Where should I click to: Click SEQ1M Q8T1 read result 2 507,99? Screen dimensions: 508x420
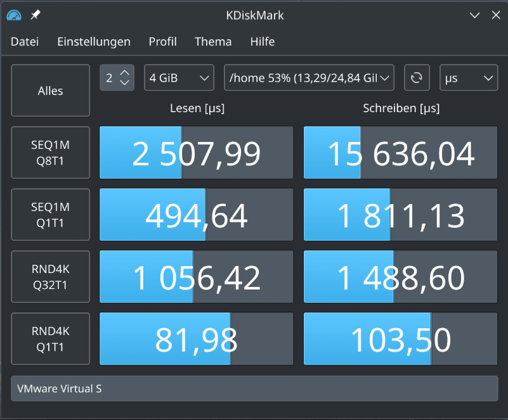coord(197,153)
